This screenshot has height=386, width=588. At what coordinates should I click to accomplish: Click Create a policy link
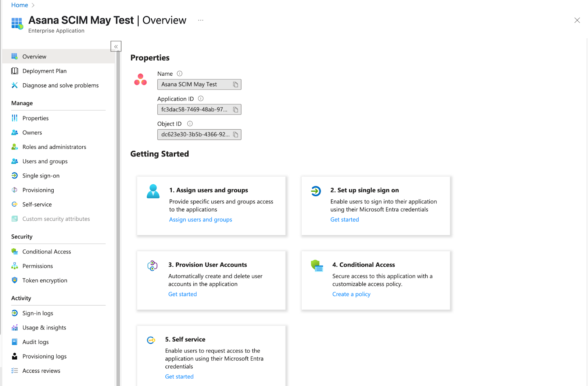click(351, 294)
